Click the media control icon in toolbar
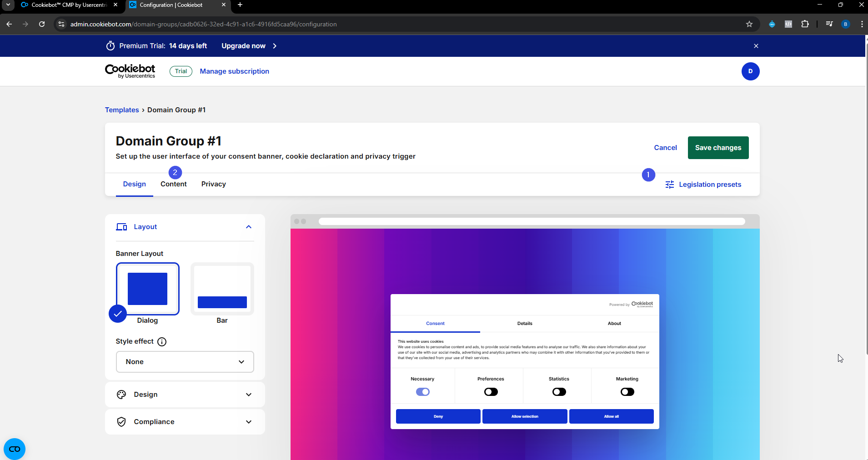 click(829, 24)
